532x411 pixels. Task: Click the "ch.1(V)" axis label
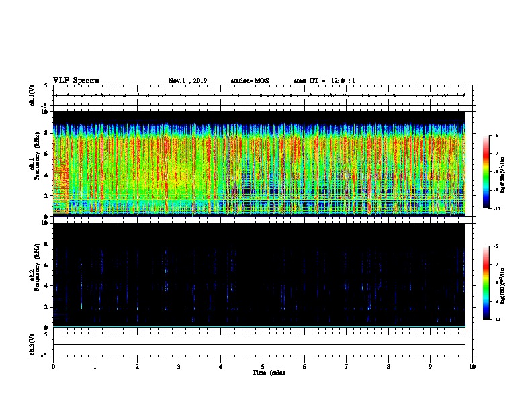(32, 95)
